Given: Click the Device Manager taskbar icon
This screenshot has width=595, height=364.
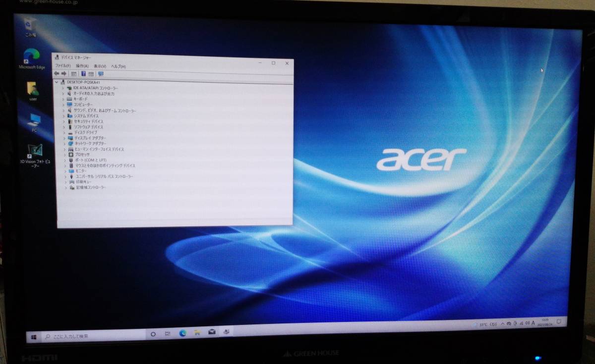Looking at the screenshot, I should coord(226,331).
